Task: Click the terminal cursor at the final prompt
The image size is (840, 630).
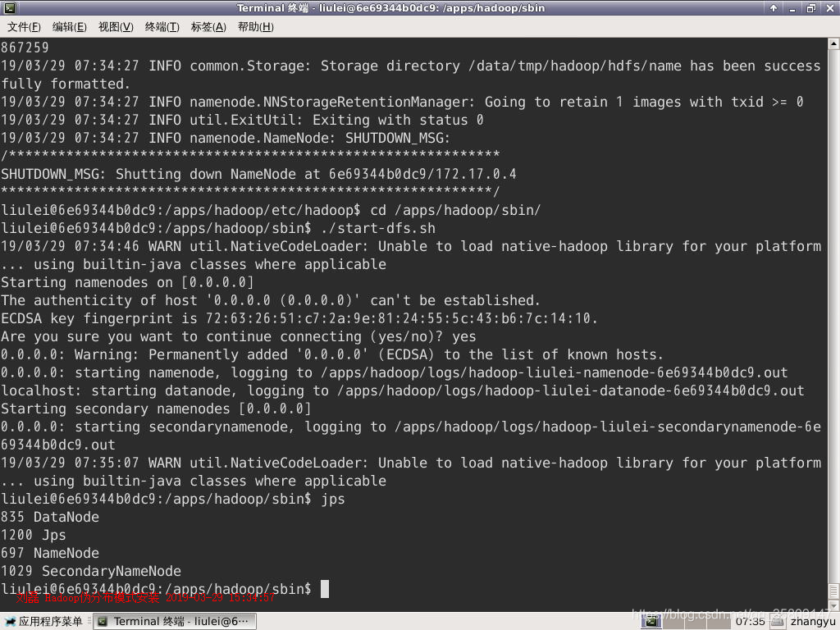Action: click(325, 589)
